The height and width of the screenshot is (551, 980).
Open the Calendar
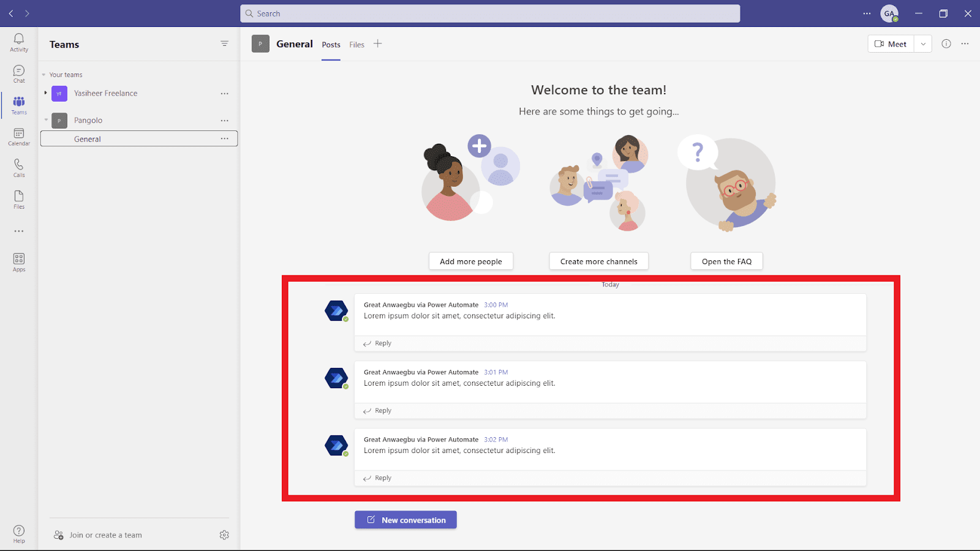[x=18, y=136]
